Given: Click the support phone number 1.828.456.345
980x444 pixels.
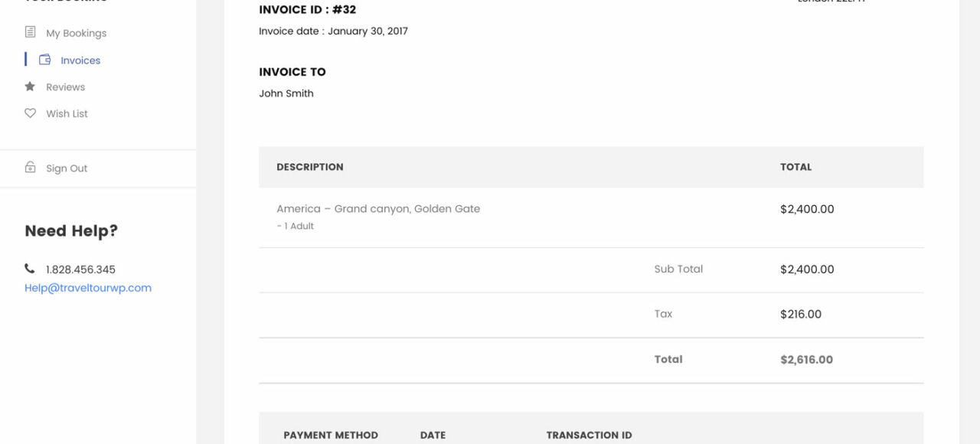Looking at the screenshot, I should [x=80, y=269].
